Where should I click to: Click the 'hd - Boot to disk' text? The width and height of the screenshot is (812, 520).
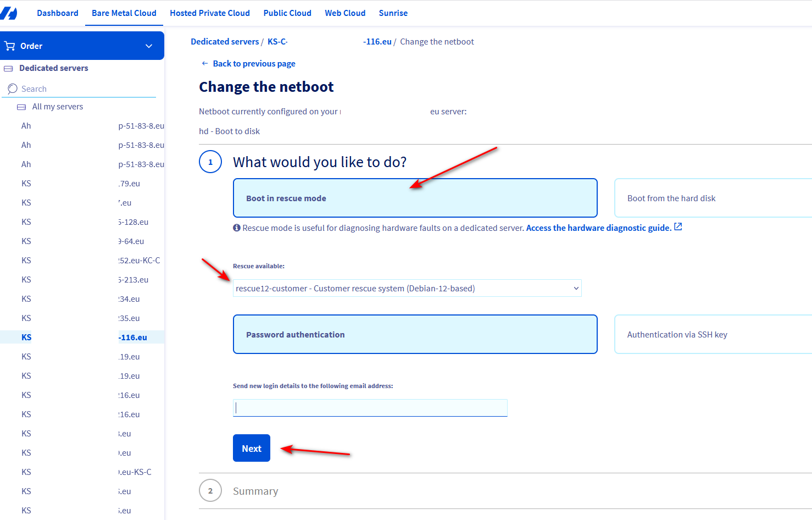click(229, 131)
